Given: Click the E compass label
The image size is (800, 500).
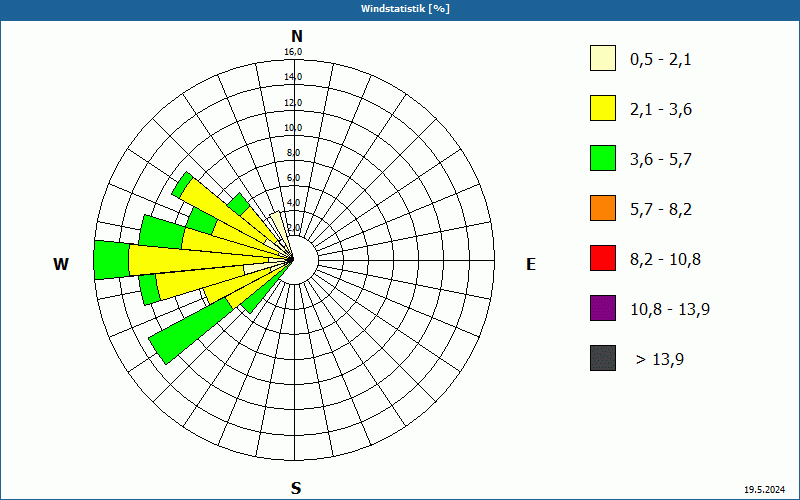Looking at the screenshot, I should coord(531,264).
